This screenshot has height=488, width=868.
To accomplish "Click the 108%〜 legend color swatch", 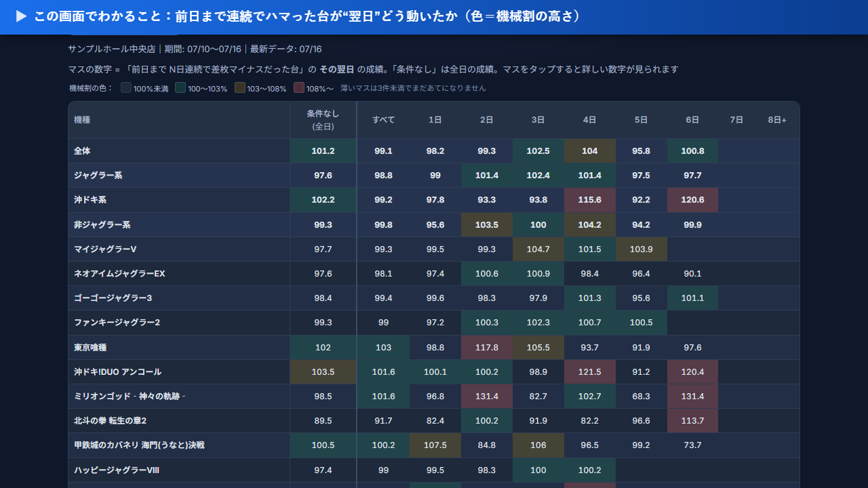I will tap(299, 87).
